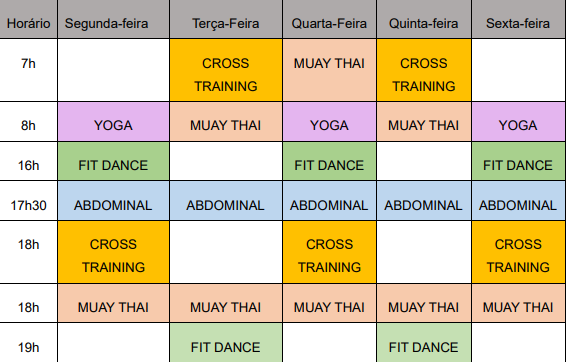566x362 pixels.
Task: Select Tuesday 17h30 ABDOMINAL cell
Action: coord(226,201)
